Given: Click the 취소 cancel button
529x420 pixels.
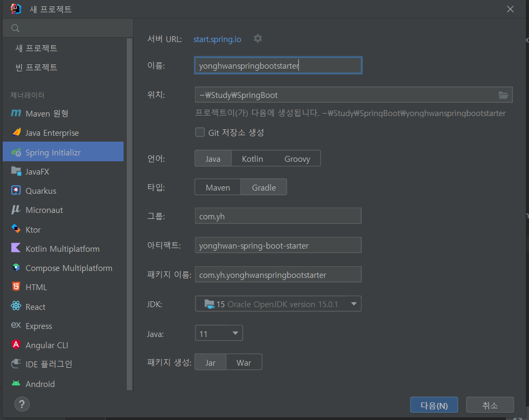Looking at the screenshot, I should 490,405.
